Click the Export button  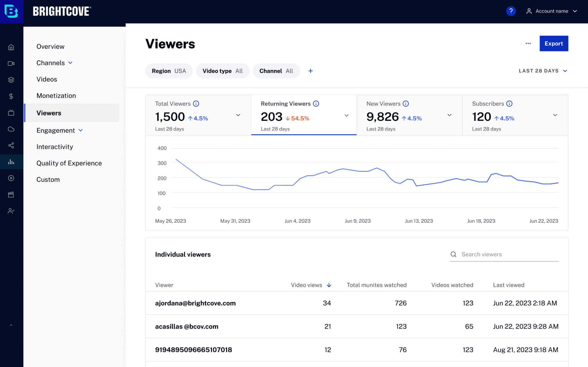point(554,44)
